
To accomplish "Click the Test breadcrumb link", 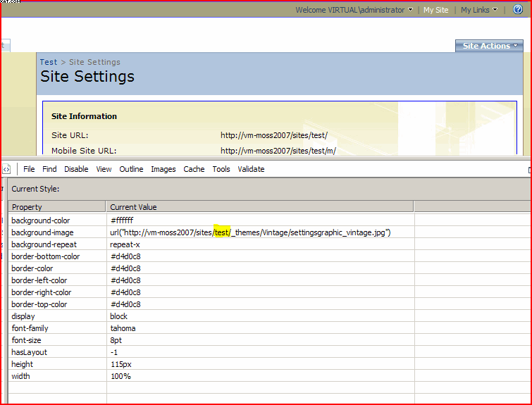I will pos(49,62).
